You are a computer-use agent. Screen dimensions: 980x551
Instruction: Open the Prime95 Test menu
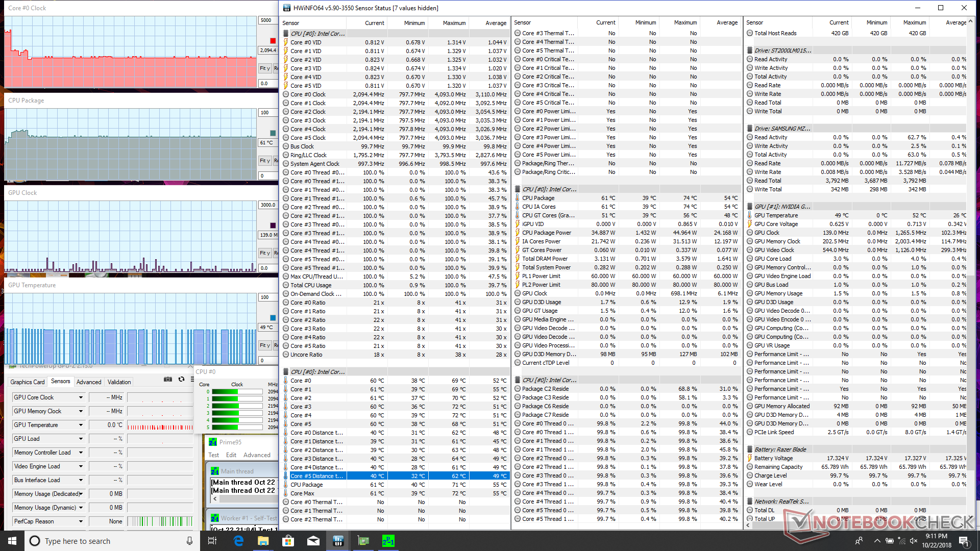[213, 455]
